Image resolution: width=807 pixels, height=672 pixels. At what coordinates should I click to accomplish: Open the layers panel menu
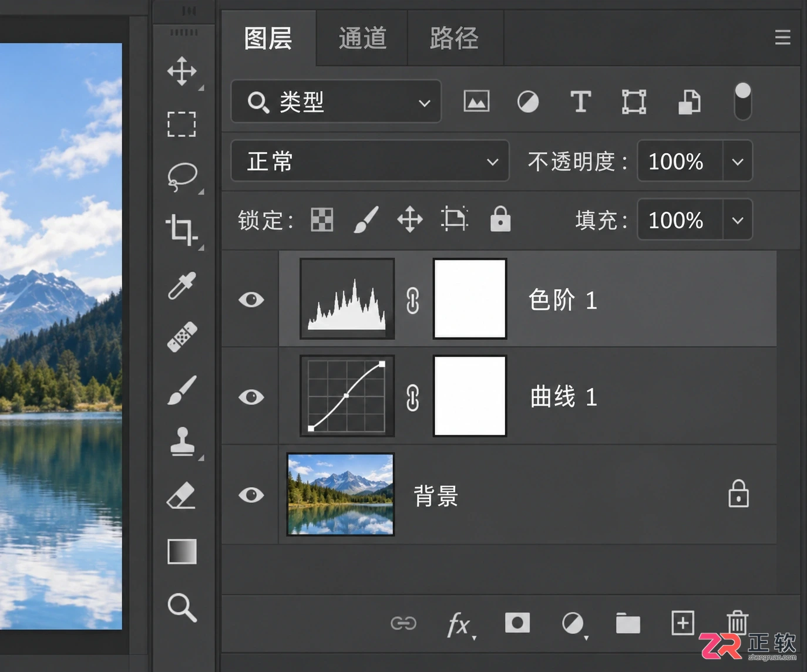pyautogui.click(x=782, y=38)
